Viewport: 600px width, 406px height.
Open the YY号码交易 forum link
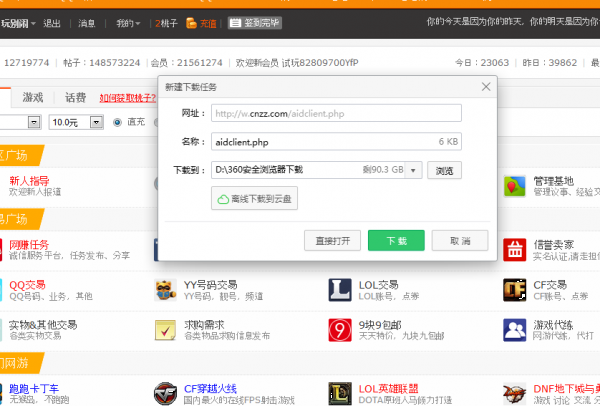pos(210,285)
